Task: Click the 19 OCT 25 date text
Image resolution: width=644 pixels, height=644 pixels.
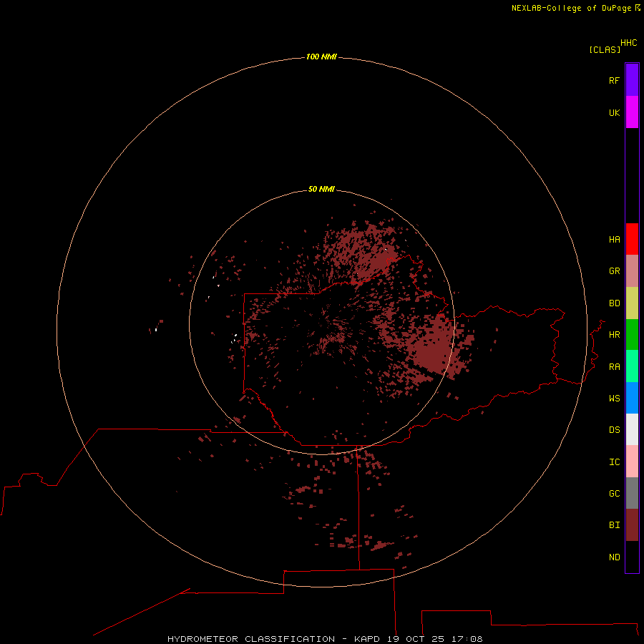Action: pos(415,639)
